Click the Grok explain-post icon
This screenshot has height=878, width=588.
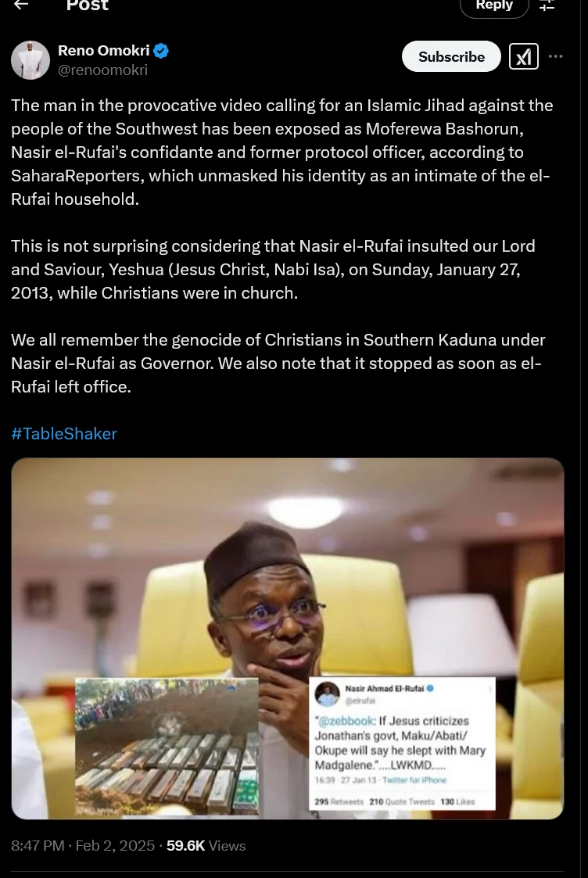click(524, 57)
